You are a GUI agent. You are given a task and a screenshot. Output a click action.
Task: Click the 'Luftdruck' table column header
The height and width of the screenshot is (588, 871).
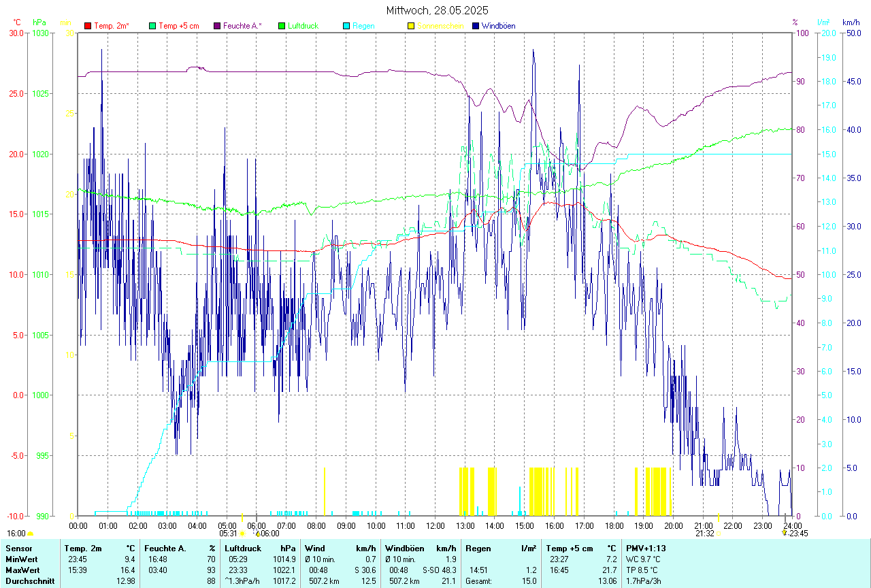pos(242,548)
